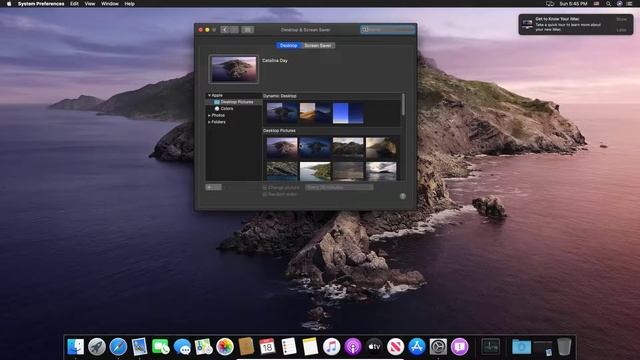Enable the Random order checkbox
This screenshot has height=360, width=640.
click(265, 195)
